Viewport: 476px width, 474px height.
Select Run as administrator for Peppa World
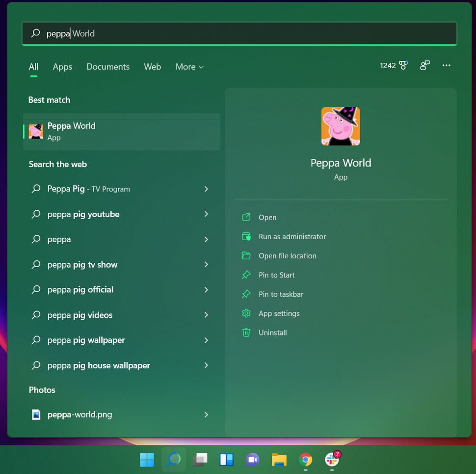point(292,236)
